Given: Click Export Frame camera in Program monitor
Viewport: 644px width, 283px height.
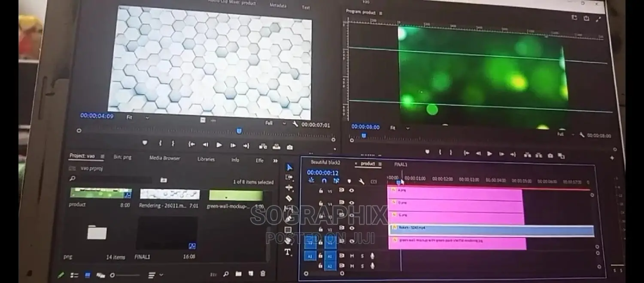Looking at the screenshot, I should tap(550, 156).
